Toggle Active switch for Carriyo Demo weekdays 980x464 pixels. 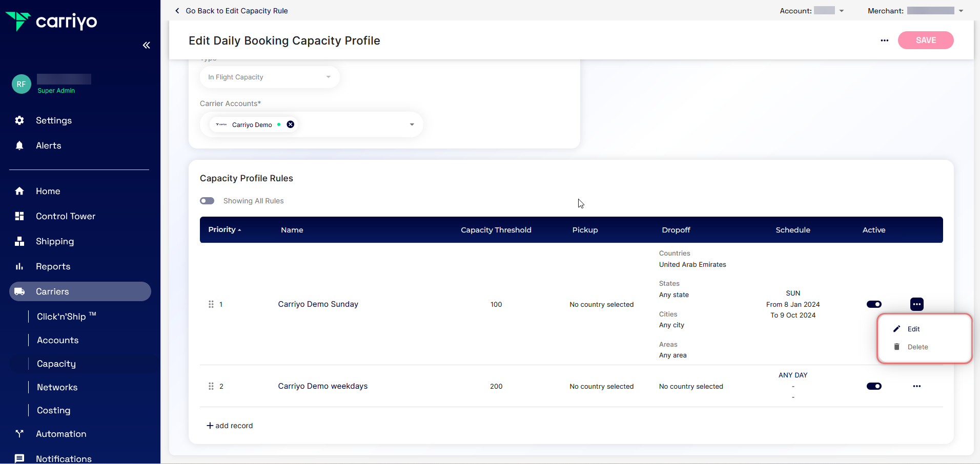873,386
